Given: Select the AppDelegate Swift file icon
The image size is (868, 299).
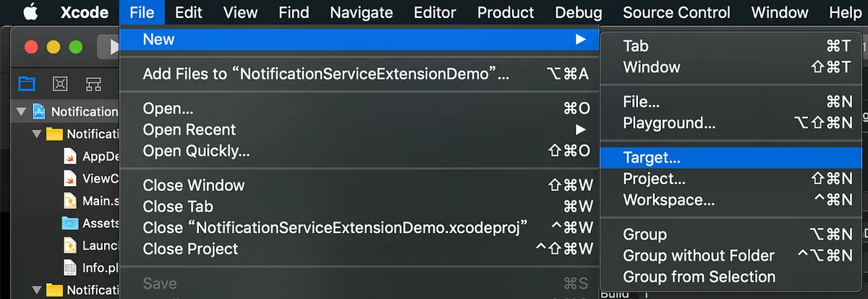Looking at the screenshot, I should tap(70, 156).
